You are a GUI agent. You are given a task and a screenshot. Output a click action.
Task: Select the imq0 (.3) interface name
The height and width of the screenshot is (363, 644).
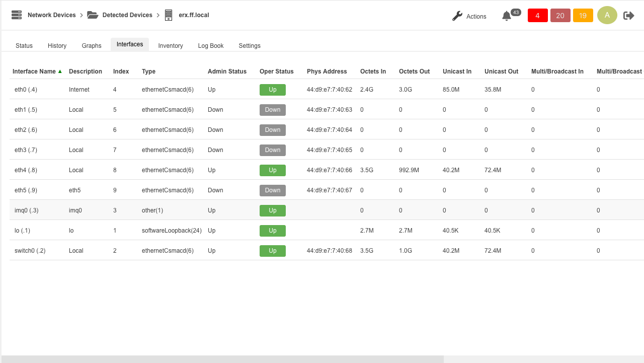[27, 210]
